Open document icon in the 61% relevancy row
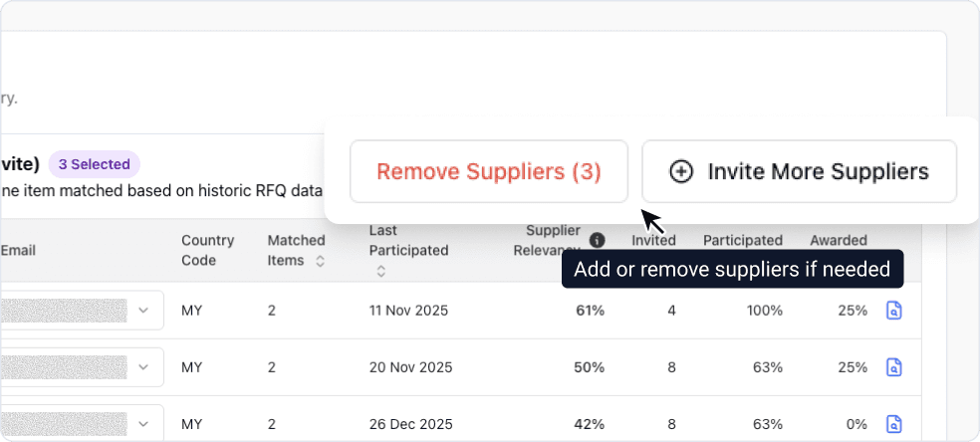 point(893,311)
